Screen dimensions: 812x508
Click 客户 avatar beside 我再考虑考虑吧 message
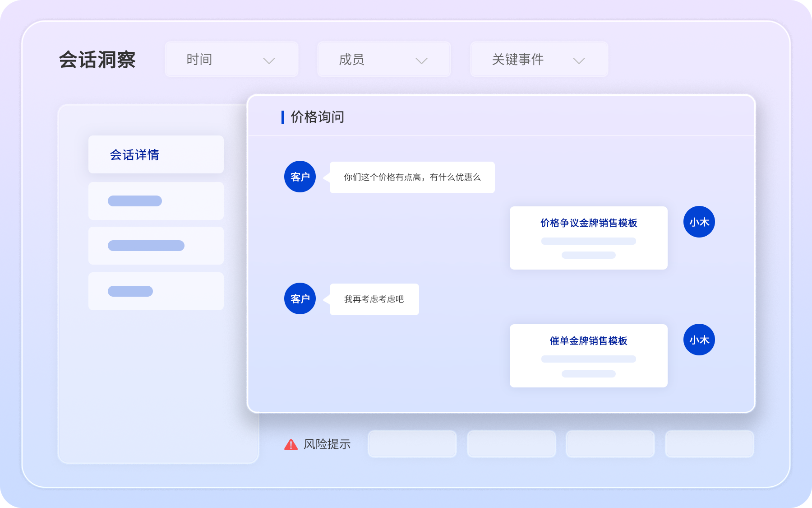pyautogui.click(x=300, y=298)
